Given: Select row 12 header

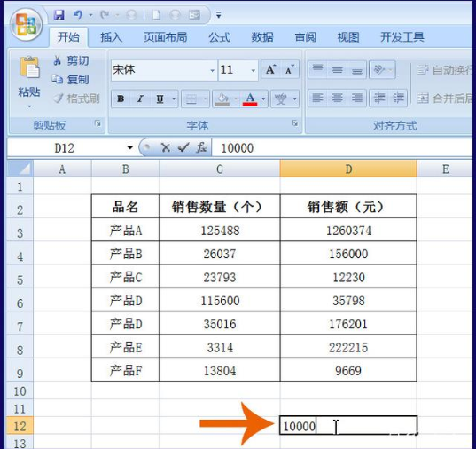Looking at the screenshot, I should [20, 426].
